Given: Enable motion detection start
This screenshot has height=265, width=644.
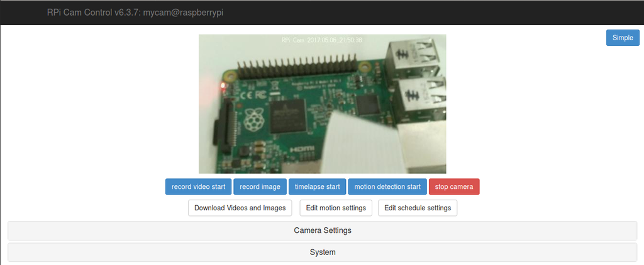Looking at the screenshot, I should pos(387,186).
